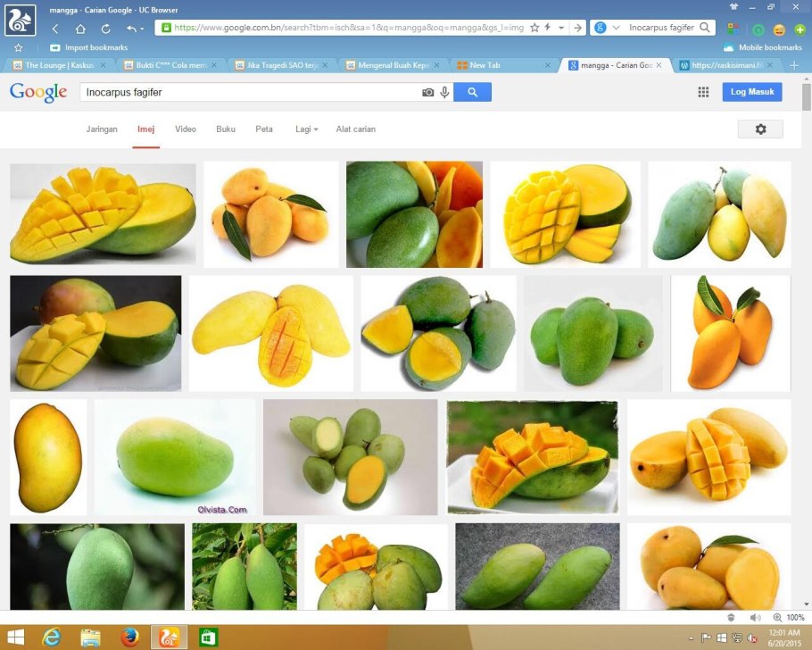Reload the current page

point(105,29)
